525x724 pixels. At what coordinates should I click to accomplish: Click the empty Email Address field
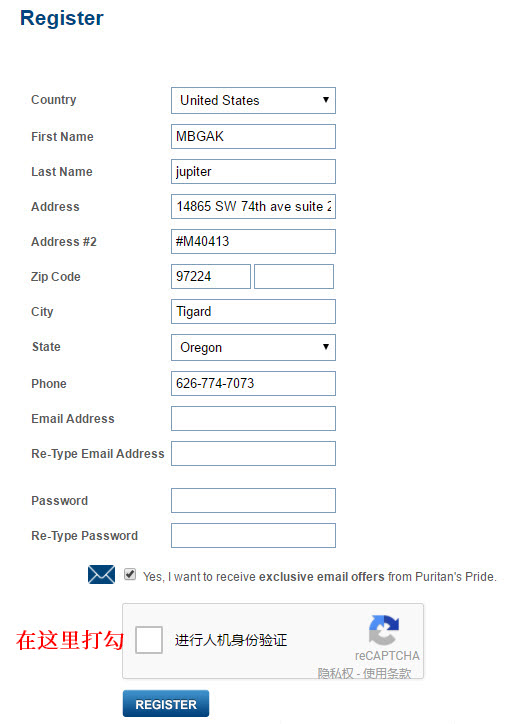pyautogui.click(x=253, y=418)
